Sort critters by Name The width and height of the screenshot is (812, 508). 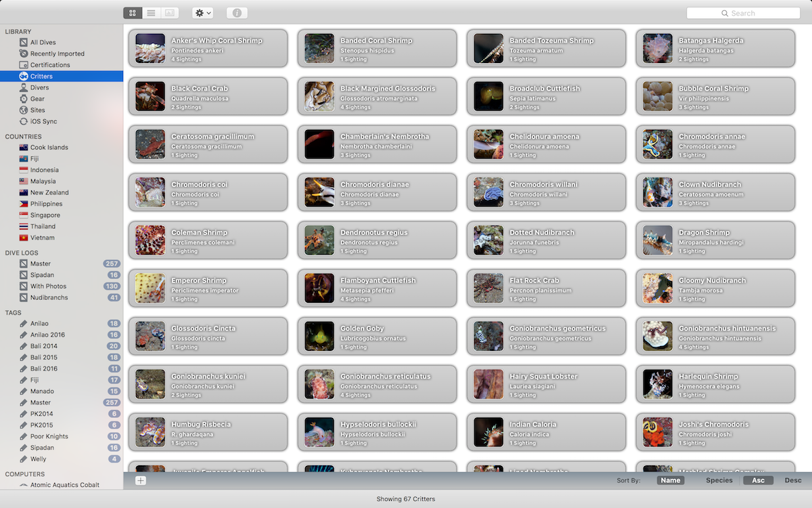click(670, 480)
